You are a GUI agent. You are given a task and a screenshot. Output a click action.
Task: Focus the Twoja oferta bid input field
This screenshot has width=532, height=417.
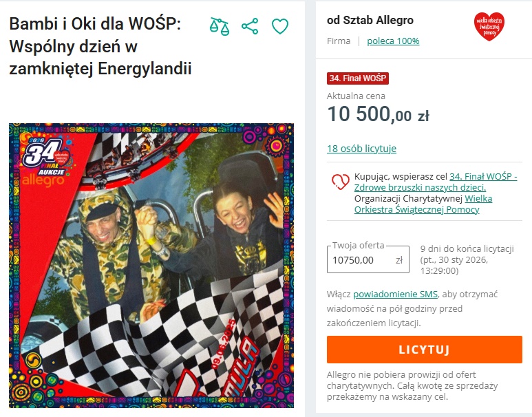368,259
